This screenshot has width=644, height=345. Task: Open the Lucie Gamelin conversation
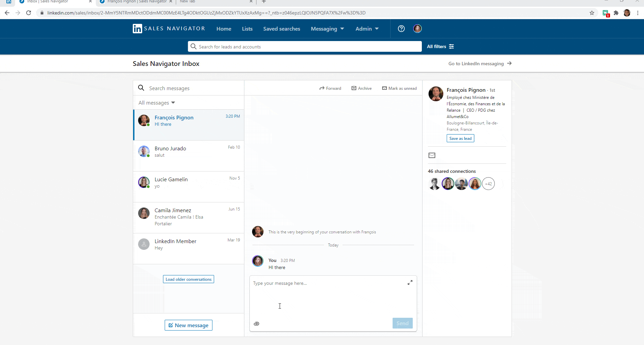[x=189, y=187]
